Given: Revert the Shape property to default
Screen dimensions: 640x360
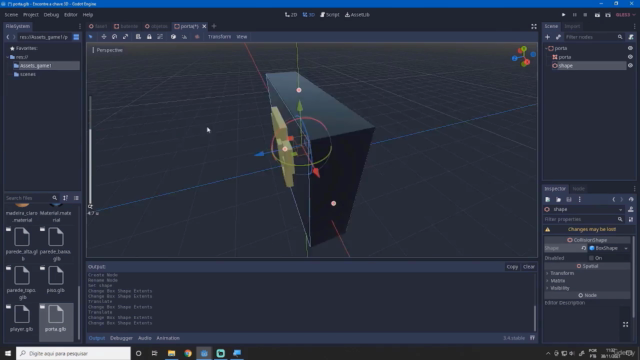Looking at the screenshot, I should pyautogui.click(x=583, y=248).
